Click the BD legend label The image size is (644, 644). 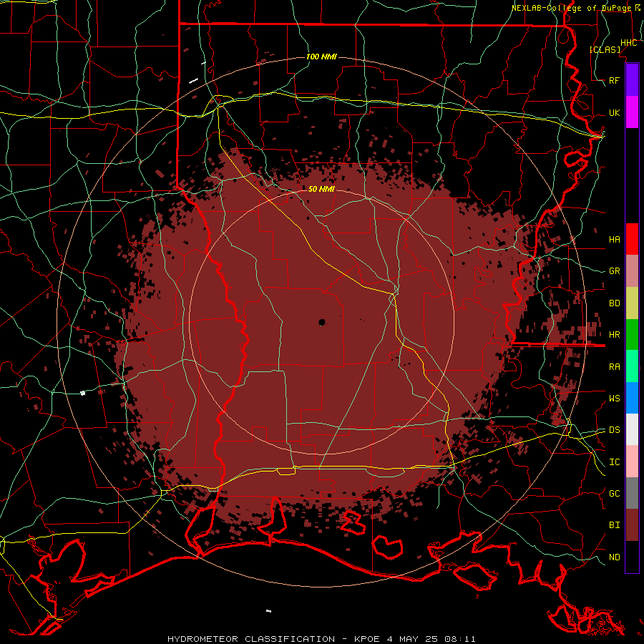click(x=614, y=303)
